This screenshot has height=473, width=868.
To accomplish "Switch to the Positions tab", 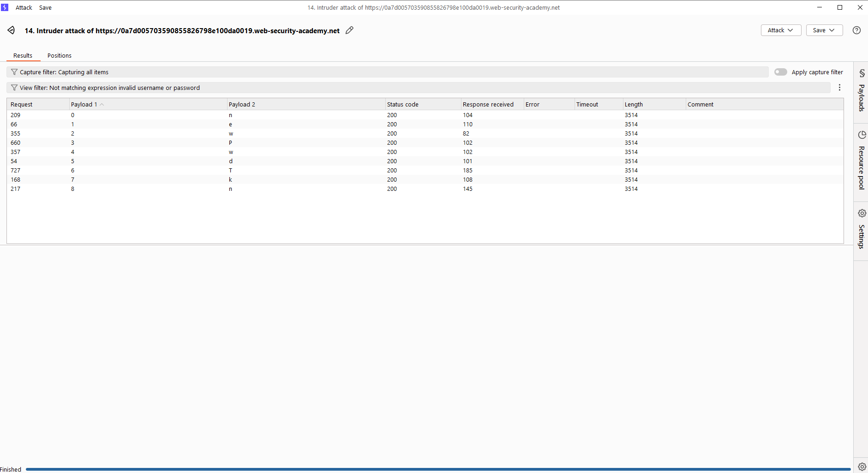I will tap(60, 56).
